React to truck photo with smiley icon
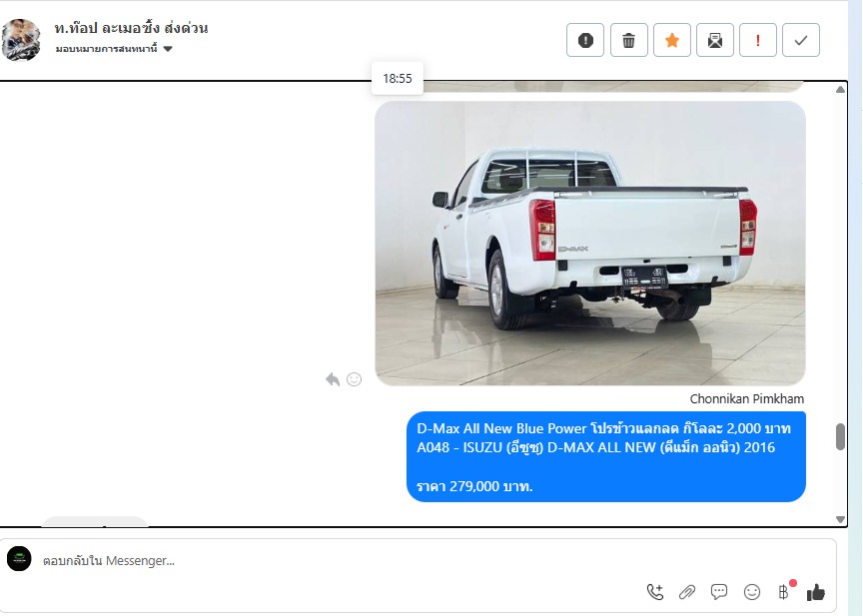 click(354, 379)
